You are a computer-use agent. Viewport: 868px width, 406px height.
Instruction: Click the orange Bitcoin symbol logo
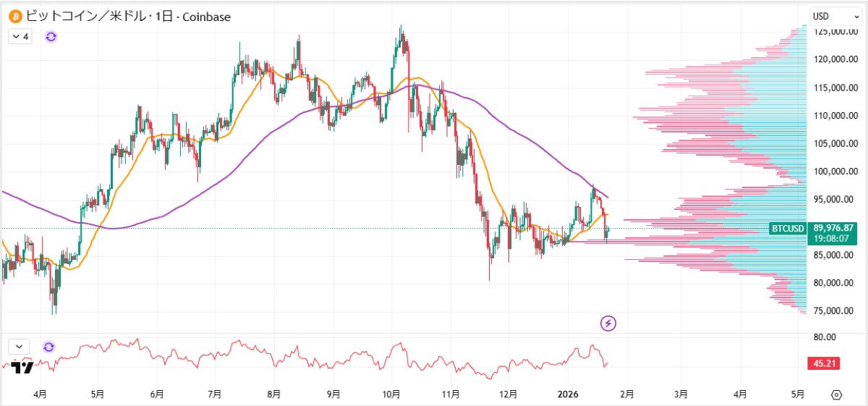15,16
